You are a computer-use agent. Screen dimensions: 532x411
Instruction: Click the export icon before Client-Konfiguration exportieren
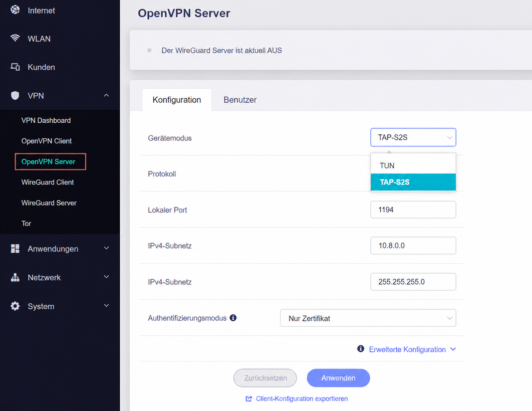pos(248,398)
